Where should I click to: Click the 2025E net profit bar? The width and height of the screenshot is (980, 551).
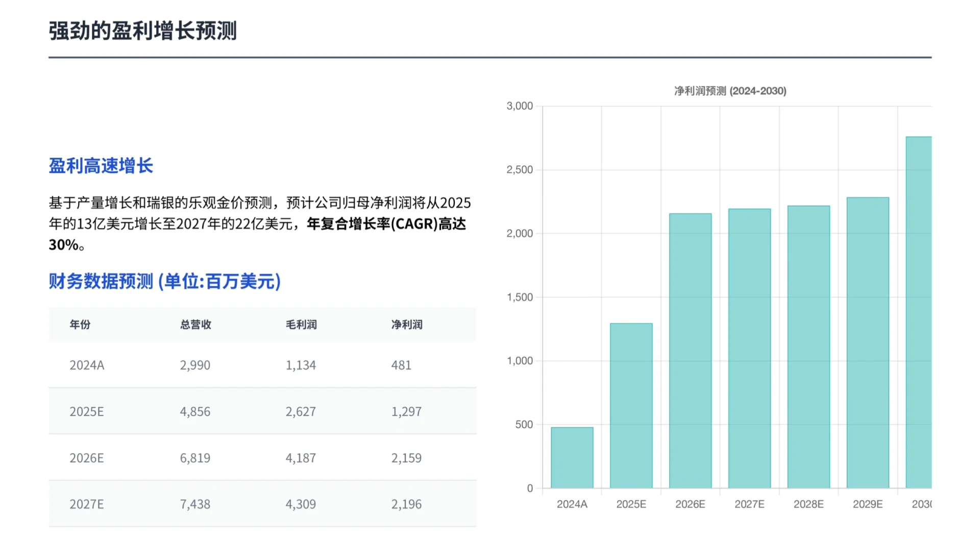(631, 406)
